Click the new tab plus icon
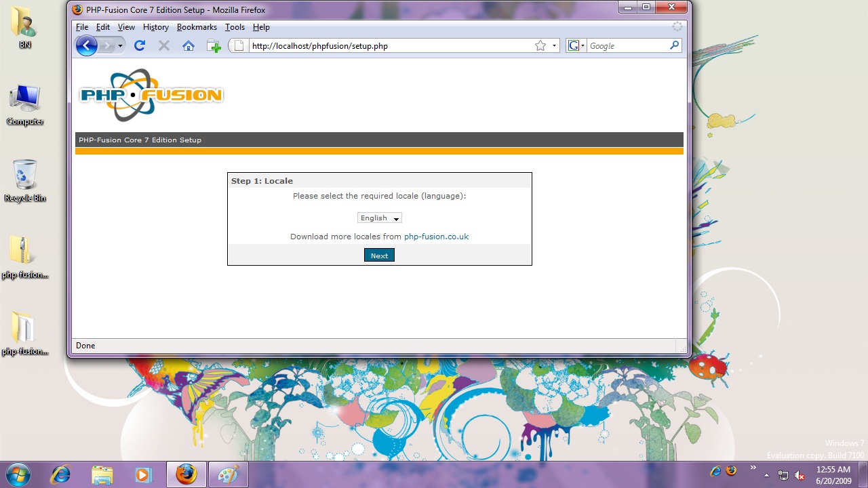This screenshot has width=868, height=488. (214, 46)
